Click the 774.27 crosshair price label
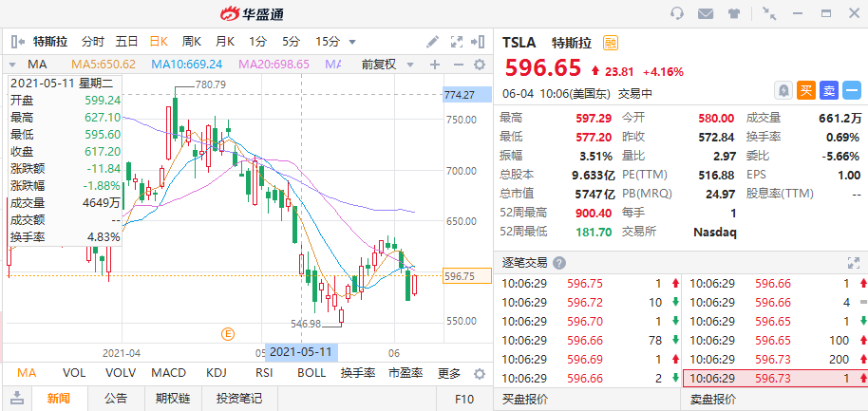 pos(467,95)
